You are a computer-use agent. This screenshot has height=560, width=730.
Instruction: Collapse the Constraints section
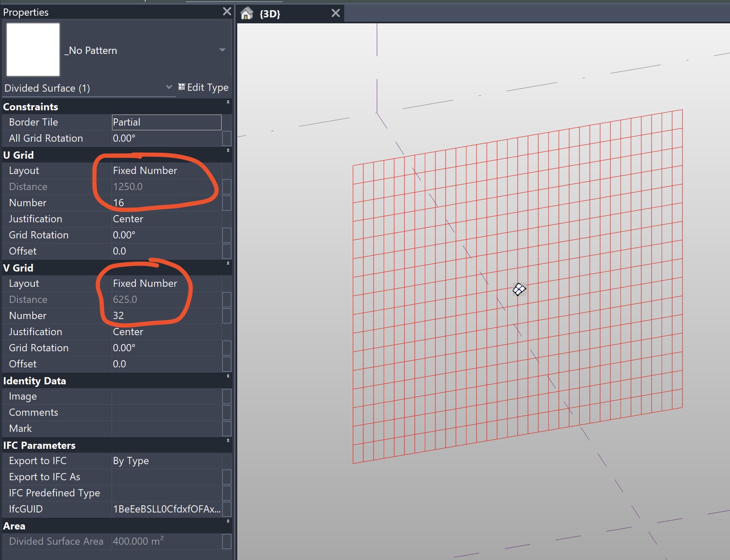click(228, 102)
